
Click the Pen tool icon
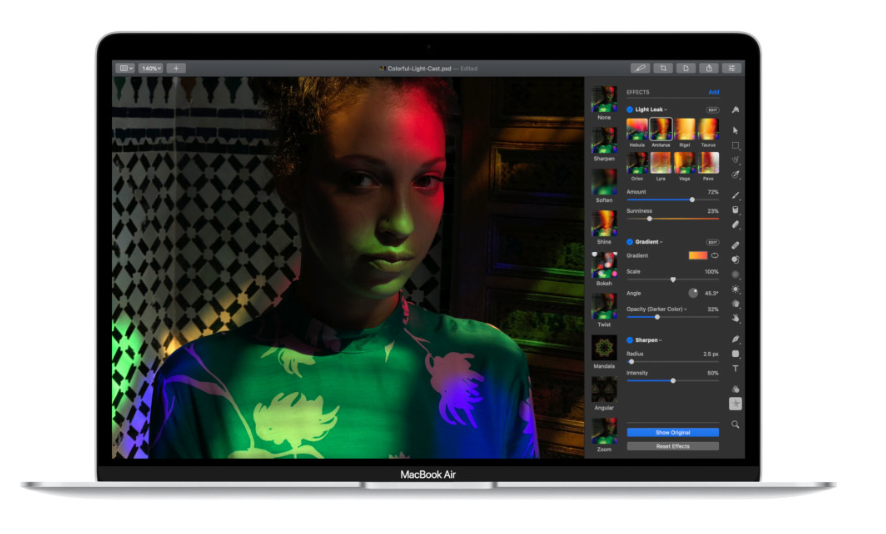click(x=736, y=340)
